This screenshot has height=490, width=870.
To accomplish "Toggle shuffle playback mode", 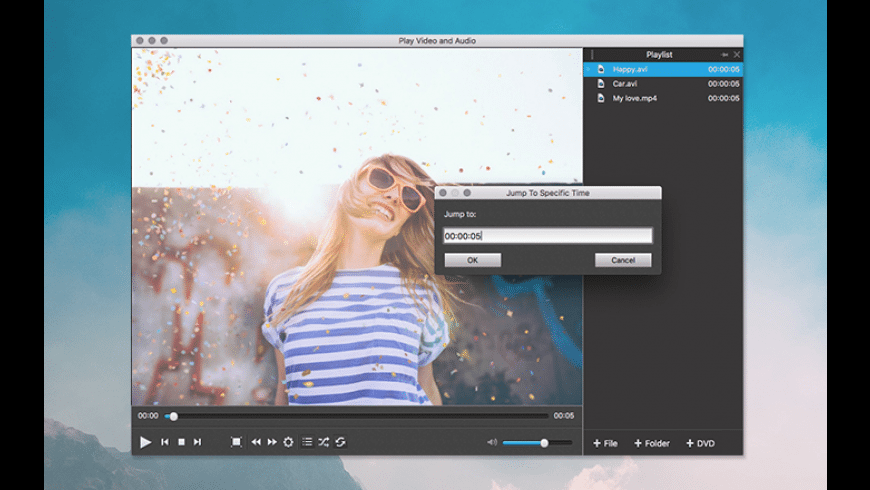I will 324,442.
